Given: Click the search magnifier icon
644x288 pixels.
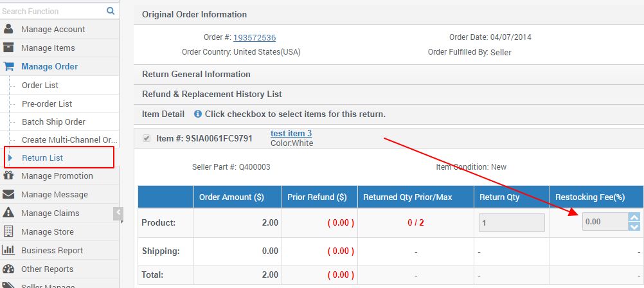Looking at the screenshot, I should (x=111, y=11).
